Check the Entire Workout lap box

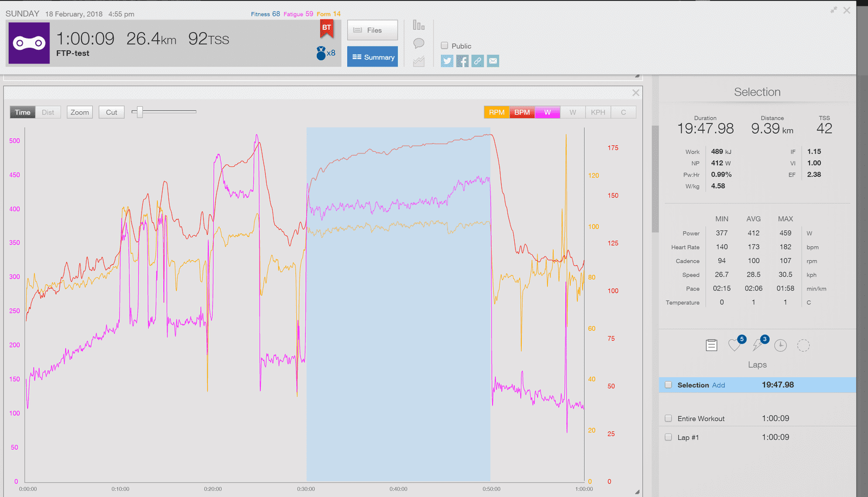(668, 418)
